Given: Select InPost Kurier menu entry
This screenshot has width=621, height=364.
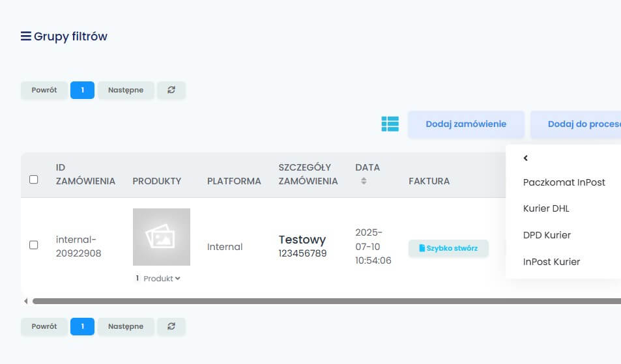Looking at the screenshot, I should [x=551, y=262].
